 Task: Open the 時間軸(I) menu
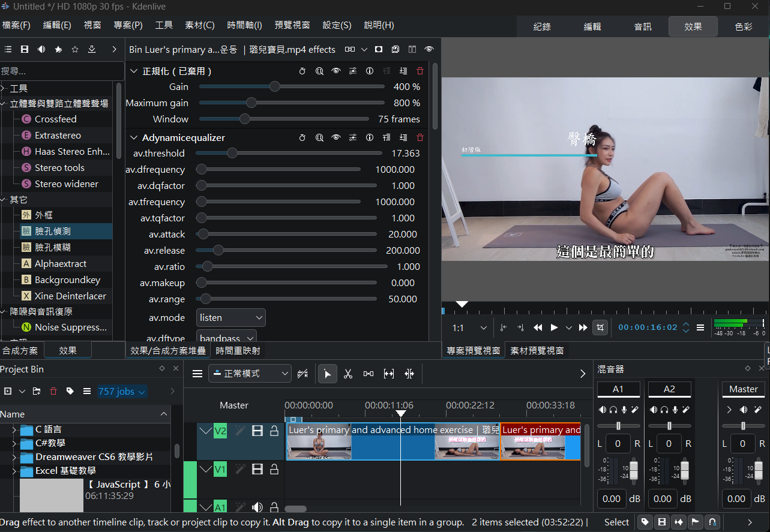pos(244,25)
